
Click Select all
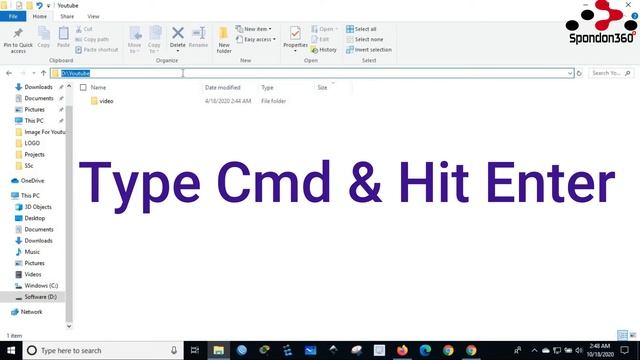point(361,29)
